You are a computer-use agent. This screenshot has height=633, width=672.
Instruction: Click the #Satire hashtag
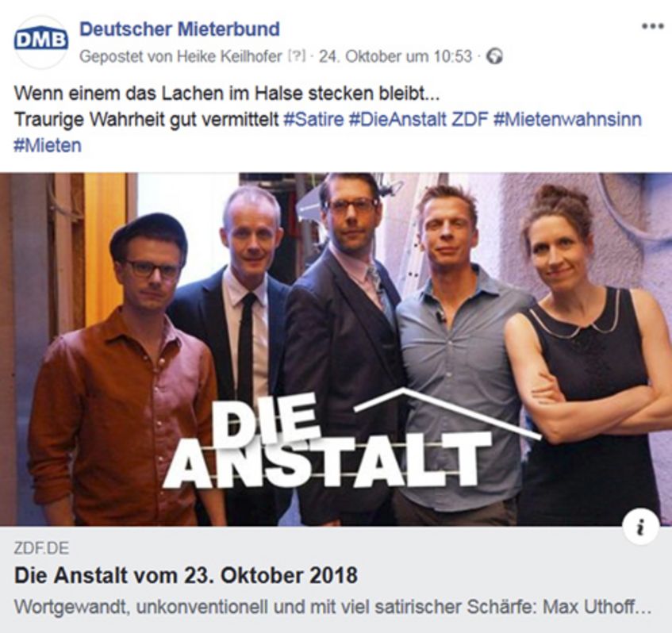click(313, 119)
